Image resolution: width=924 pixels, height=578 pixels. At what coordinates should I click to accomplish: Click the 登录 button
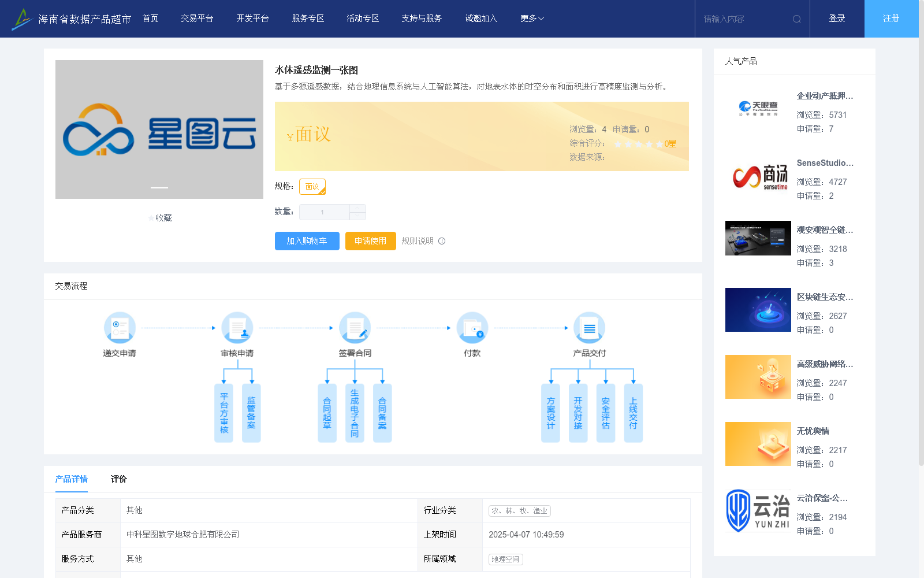pyautogui.click(x=837, y=18)
